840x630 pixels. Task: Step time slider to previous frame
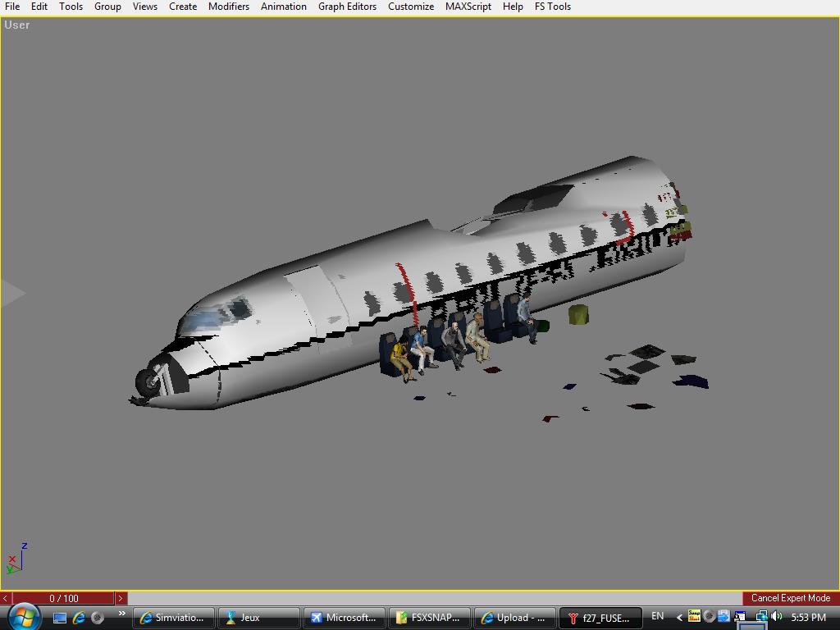6,599
